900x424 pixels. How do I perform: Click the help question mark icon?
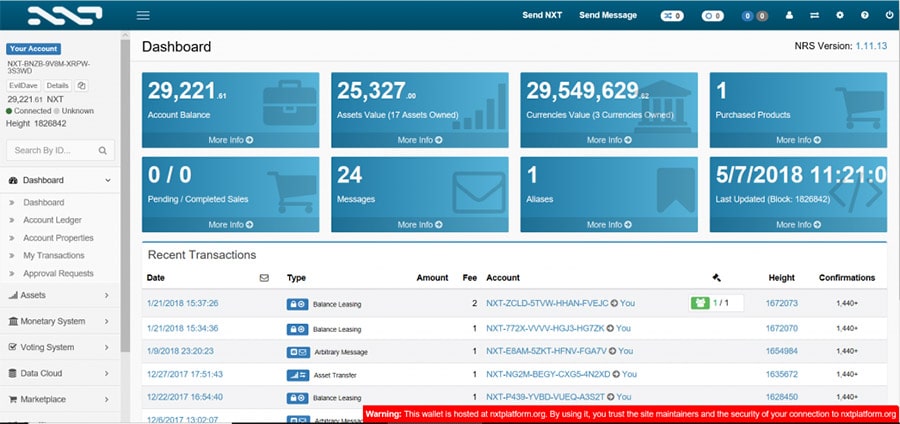(863, 15)
